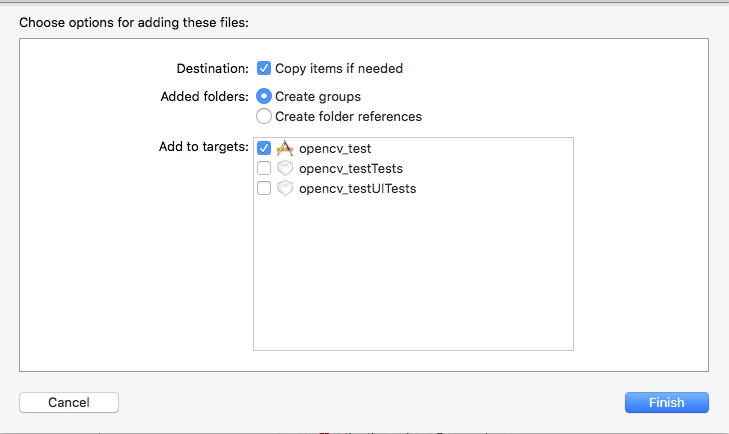Click the opencv_test app target icon

pyautogui.click(x=284, y=148)
